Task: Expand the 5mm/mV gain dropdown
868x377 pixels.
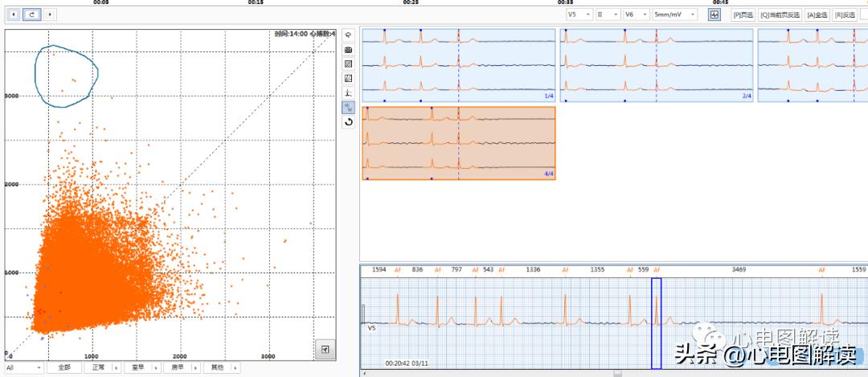Action: tap(675, 14)
